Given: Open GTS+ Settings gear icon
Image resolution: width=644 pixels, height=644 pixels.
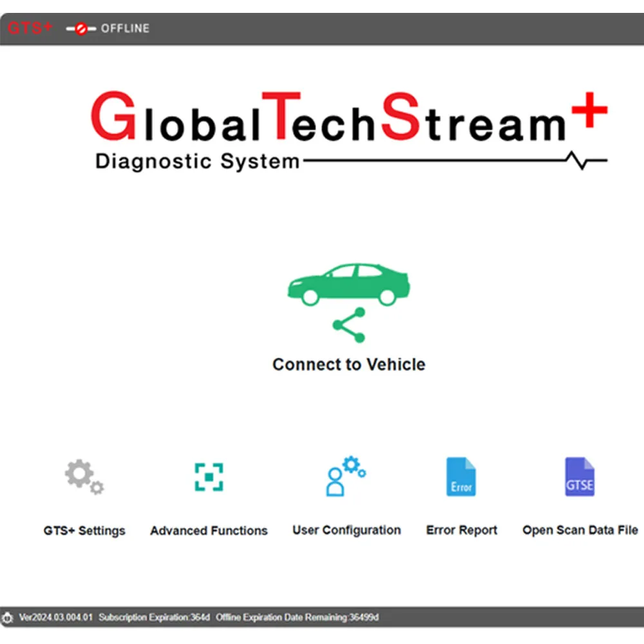Looking at the screenshot, I should coord(84,477).
